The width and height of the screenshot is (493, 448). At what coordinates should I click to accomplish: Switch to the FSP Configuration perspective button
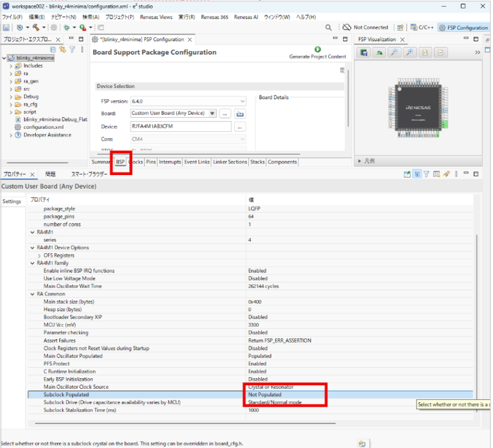pos(464,28)
